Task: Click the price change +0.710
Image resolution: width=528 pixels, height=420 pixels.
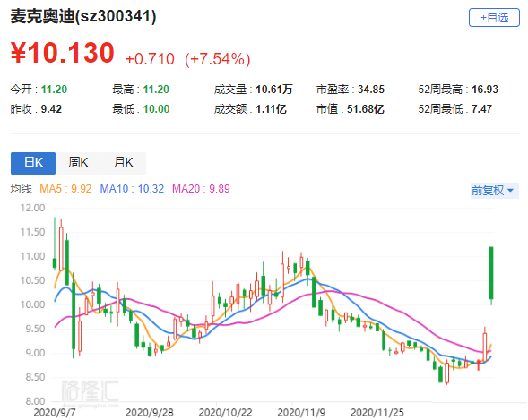Action: tap(150, 59)
